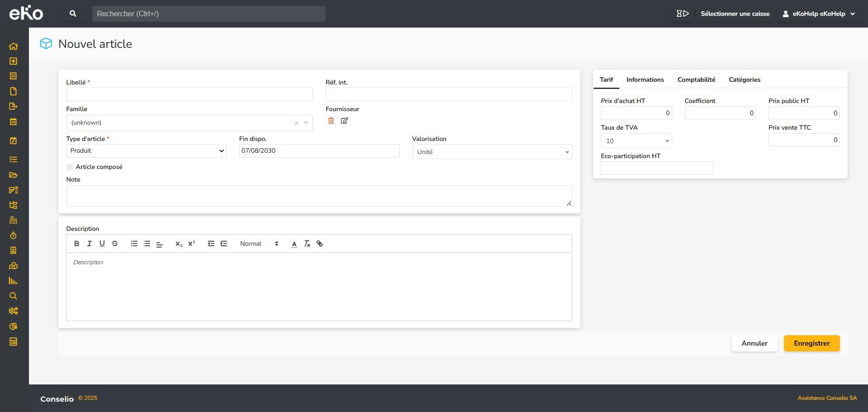Insert a link in Description editor
This screenshot has width=868, height=412.
[320, 243]
